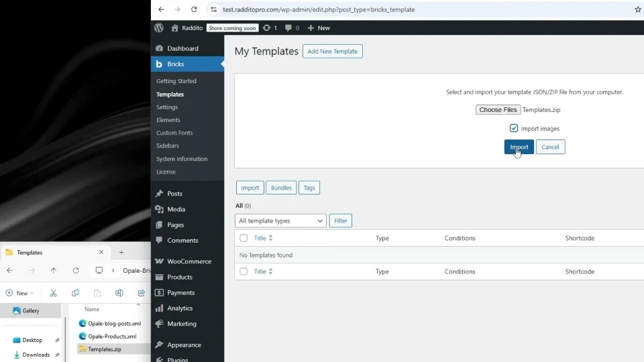Click the WordPress logo icon in admin bar

click(159, 28)
